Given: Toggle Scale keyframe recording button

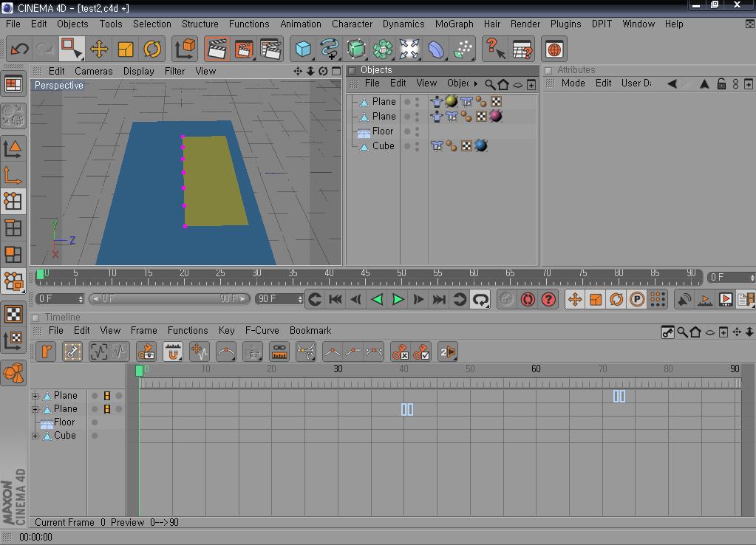Looking at the screenshot, I should pos(596,299).
